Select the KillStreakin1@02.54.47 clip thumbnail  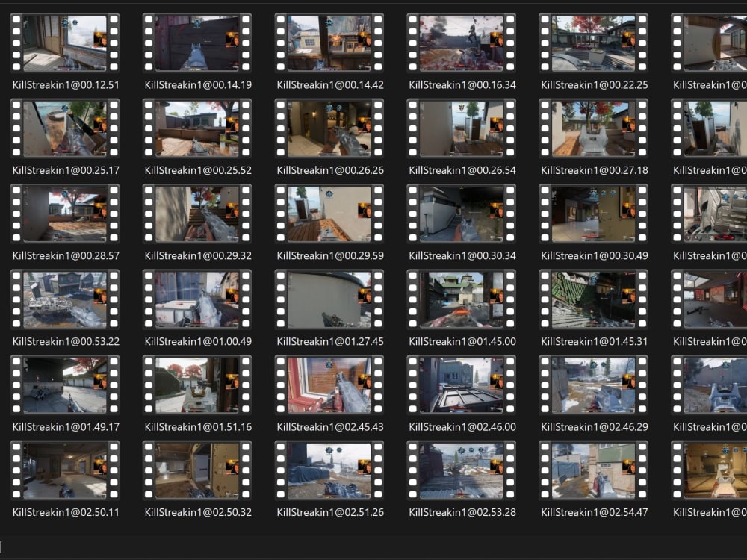594,470
